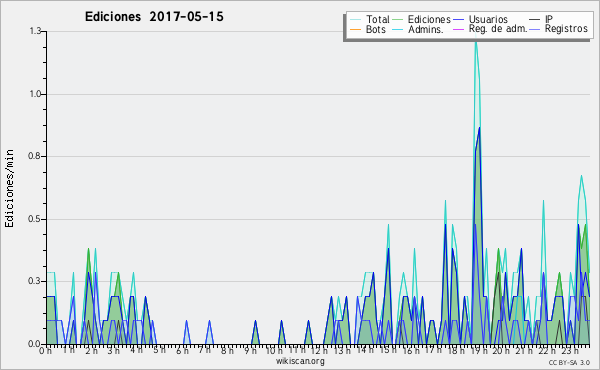Click the 12 h label on time axis
This screenshot has width=600, height=370.
click(319, 350)
